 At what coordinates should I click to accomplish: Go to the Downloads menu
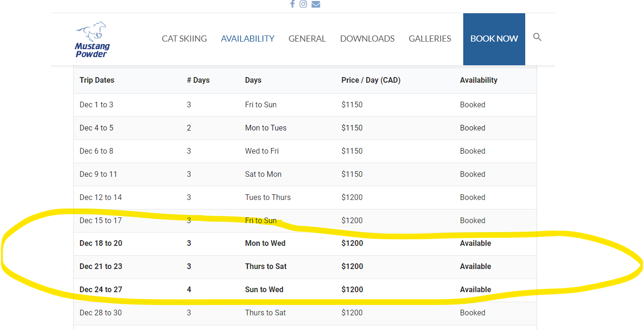click(367, 39)
